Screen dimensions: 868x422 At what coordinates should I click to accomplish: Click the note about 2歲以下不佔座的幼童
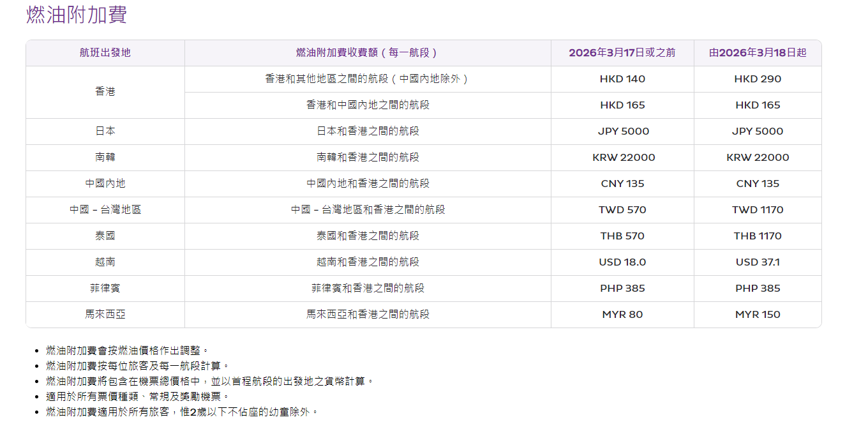point(182,412)
